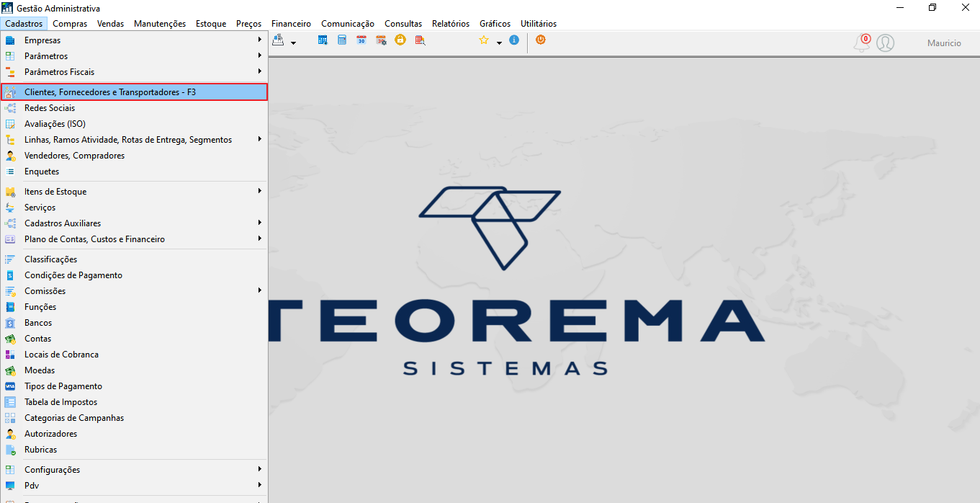The width and height of the screenshot is (980, 503).
Task: Open the Financeiro menu
Action: click(x=292, y=24)
